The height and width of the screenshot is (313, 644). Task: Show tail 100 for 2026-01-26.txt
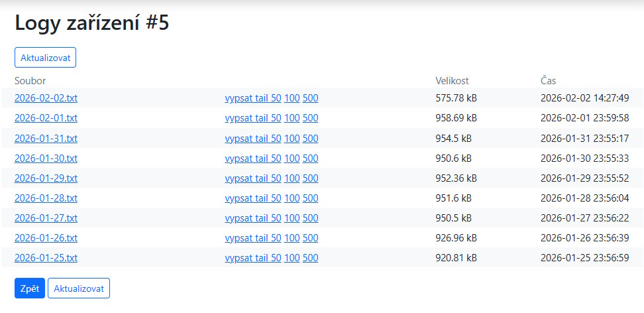[x=292, y=238]
